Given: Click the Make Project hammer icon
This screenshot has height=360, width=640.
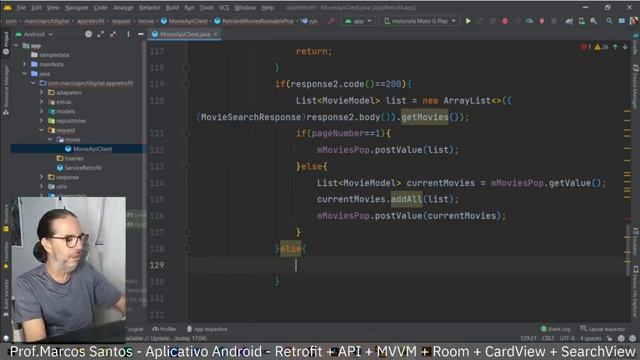Looking at the screenshot, I should (x=331, y=21).
